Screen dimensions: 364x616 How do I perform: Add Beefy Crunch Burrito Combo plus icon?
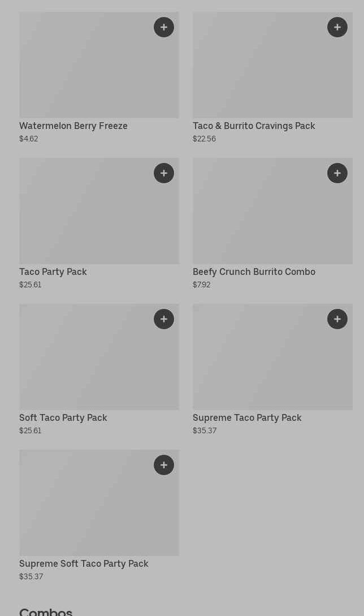pyautogui.click(x=337, y=173)
